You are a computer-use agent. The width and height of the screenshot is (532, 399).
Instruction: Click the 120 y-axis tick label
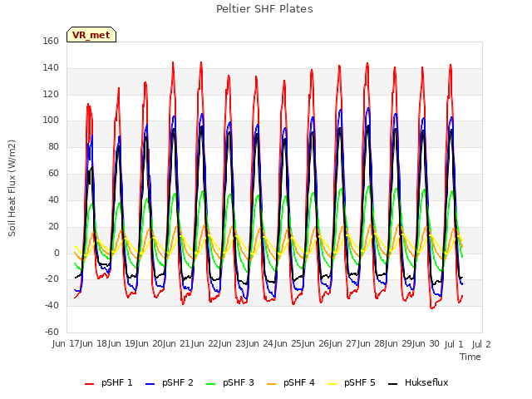point(51,94)
